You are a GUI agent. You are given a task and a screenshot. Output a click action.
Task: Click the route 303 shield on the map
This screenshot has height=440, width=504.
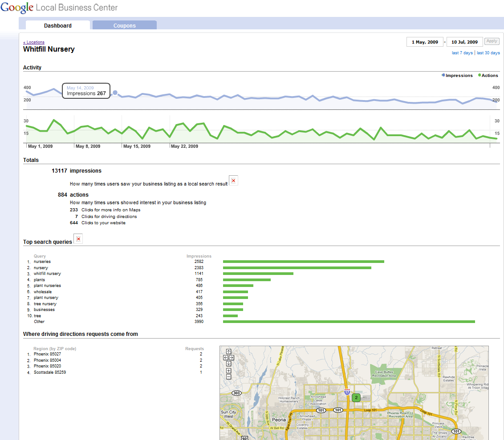pos(236,393)
